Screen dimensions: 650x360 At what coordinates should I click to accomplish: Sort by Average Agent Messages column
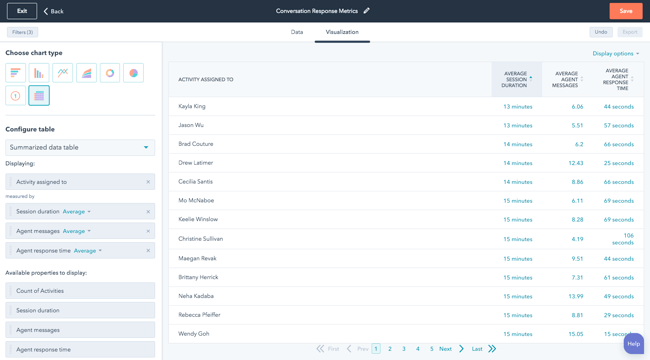(x=567, y=79)
